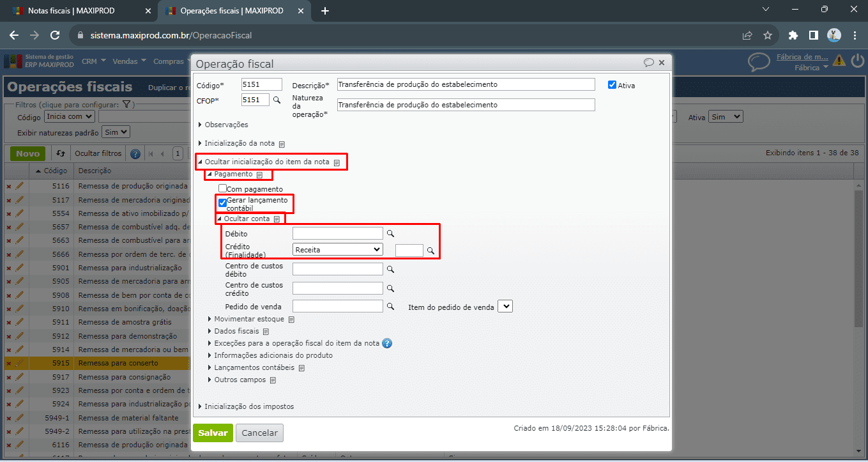Image resolution: width=868 pixels, height=462 pixels.
Task: Click the Salvar button
Action: pos(213,433)
